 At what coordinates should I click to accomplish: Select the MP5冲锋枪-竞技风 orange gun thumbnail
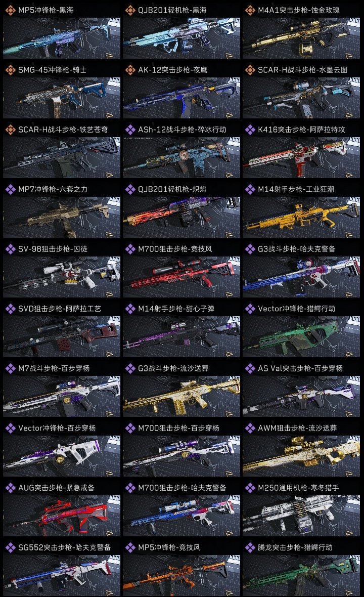pos(181,575)
